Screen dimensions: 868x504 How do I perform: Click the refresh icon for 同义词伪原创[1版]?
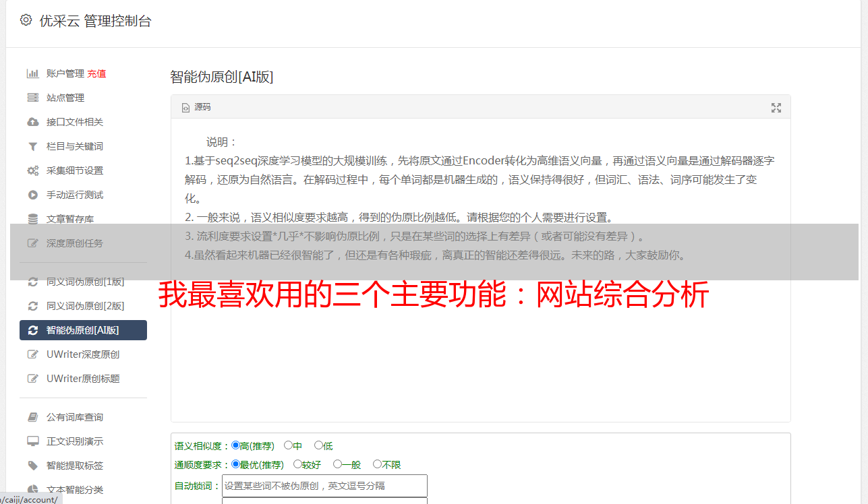click(x=32, y=282)
